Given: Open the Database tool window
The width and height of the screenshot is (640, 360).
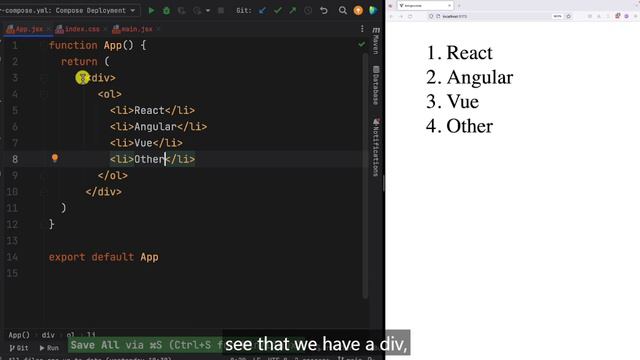Looking at the screenshot, I should (x=376, y=86).
